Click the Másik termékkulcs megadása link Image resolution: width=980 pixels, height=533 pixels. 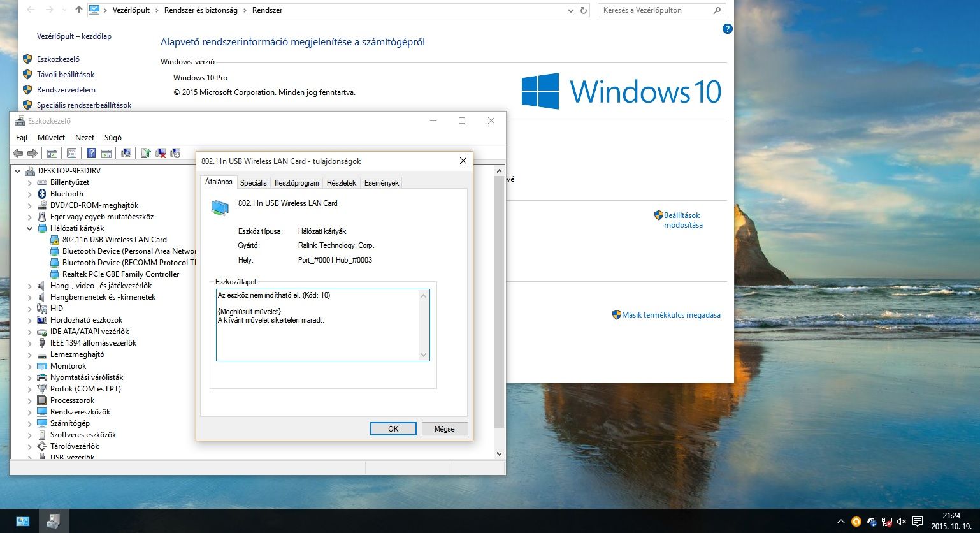(671, 315)
